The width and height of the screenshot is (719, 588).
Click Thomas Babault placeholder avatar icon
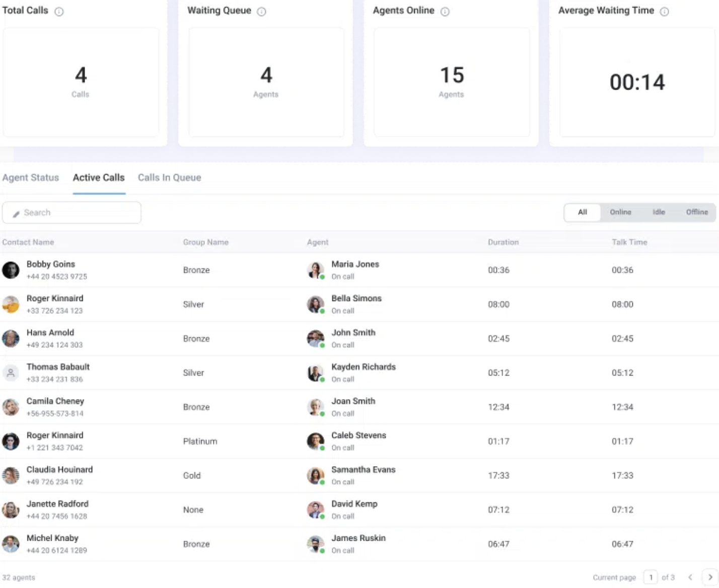[11, 373]
